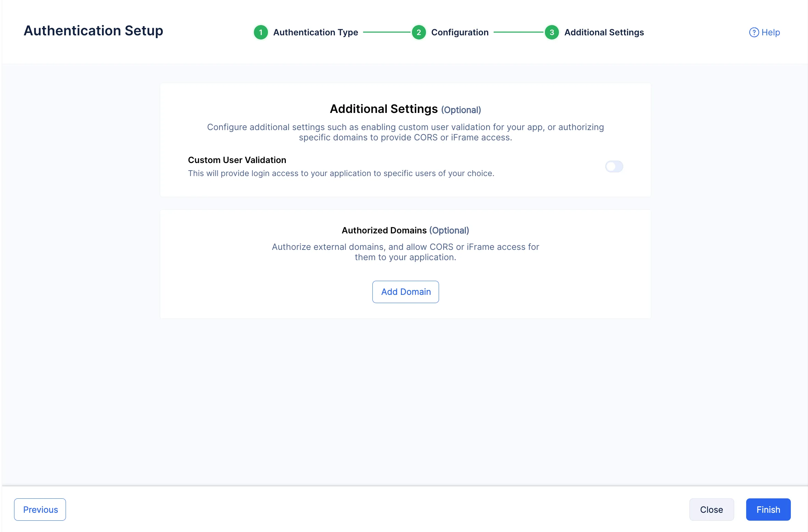The width and height of the screenshot is (808, 532).
Task: Click the Authentication Setup heading
Action: coord(93,31)
